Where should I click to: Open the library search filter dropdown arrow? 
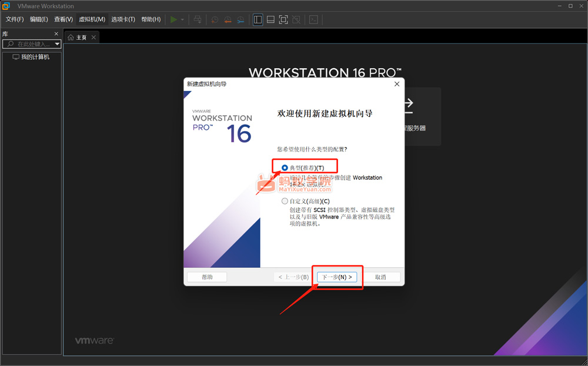tap(57, 44)
